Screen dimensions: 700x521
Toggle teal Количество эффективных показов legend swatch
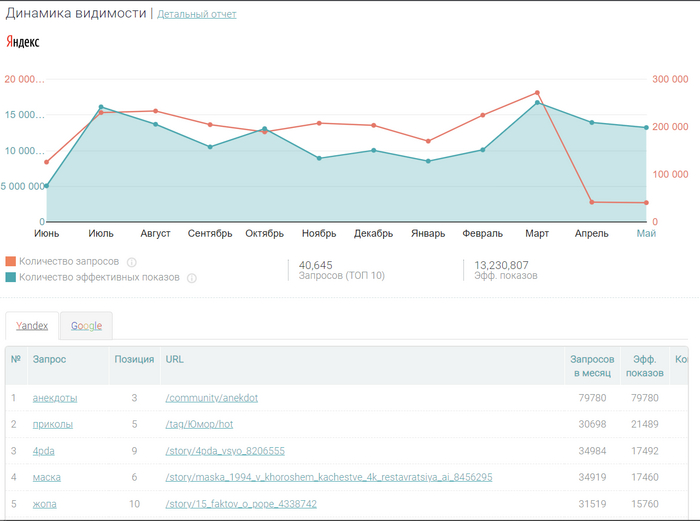[x=11, y=278]
